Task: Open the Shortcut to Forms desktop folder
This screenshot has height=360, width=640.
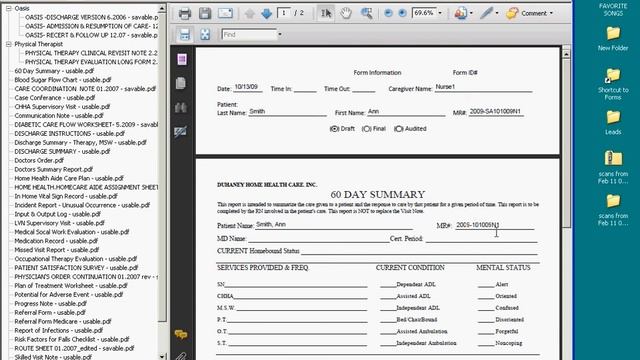Action: [613, 84]
